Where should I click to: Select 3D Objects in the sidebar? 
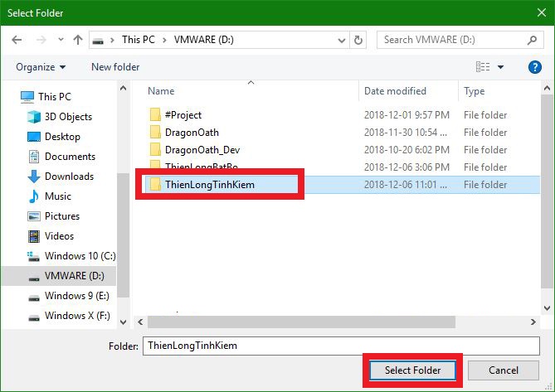[x=68, y=117]
